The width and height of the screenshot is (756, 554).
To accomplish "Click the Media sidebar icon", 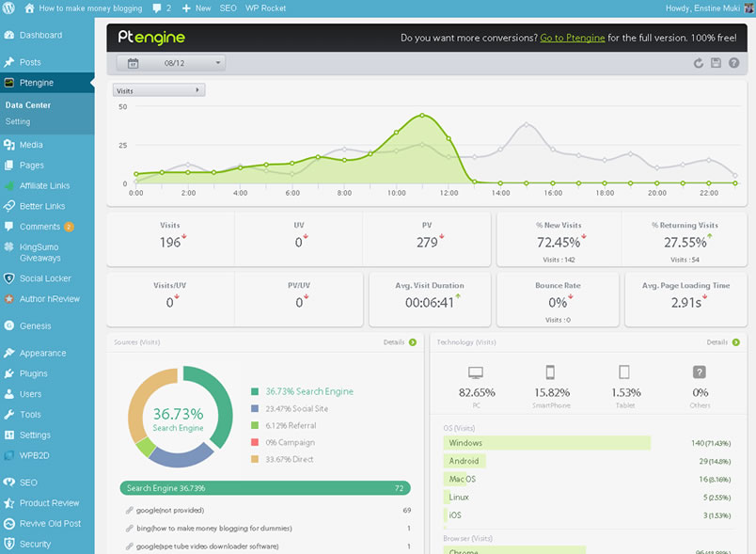I will tap(8, 145).
